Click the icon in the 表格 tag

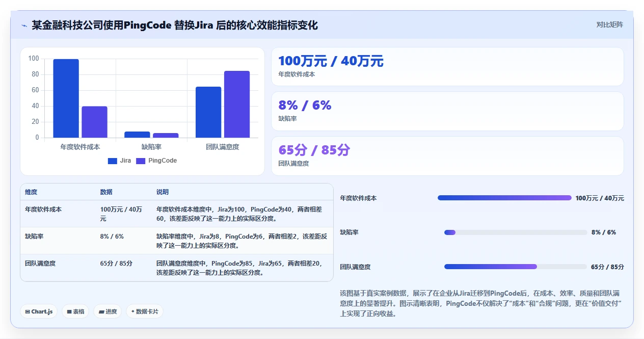tap(69, 311)
